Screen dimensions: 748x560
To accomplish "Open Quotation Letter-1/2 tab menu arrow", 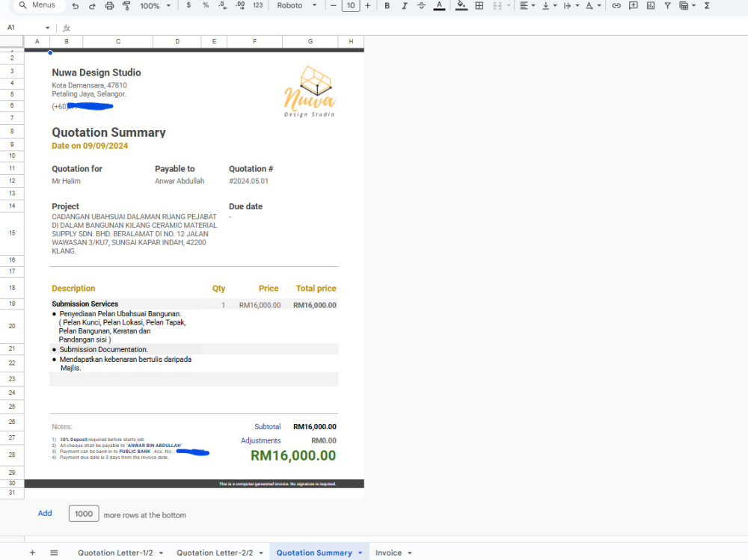I will click(x=162, y=553).
